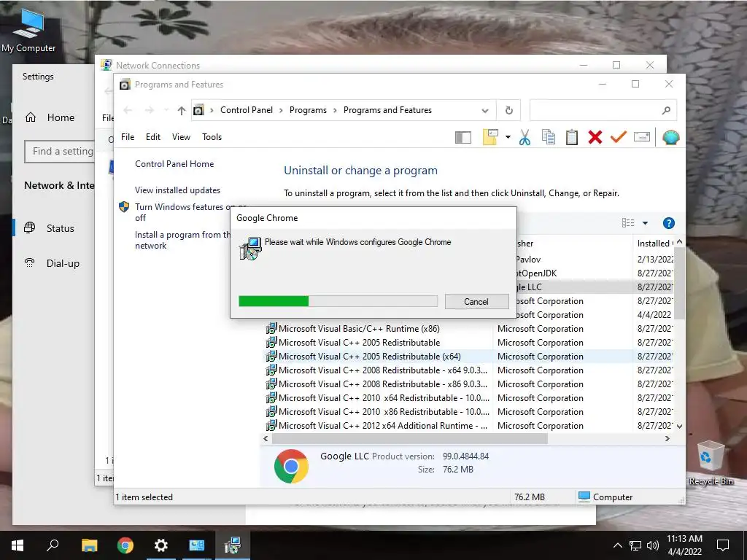747x560 pixels.
Task: Select Microsoft Visual C++ 2012 x64 Additional Runtime
Action: 382,425
